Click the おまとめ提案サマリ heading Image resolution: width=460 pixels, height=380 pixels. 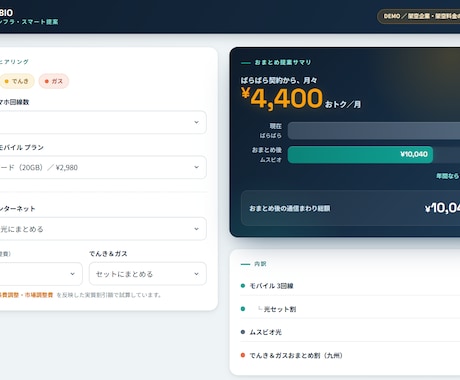tap(283, 62)
